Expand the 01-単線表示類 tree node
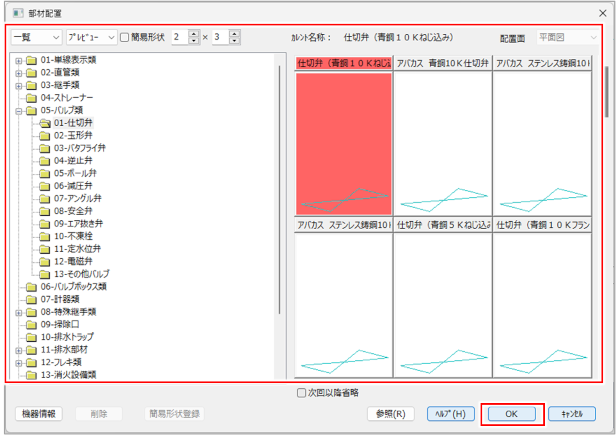 point(18,60)
